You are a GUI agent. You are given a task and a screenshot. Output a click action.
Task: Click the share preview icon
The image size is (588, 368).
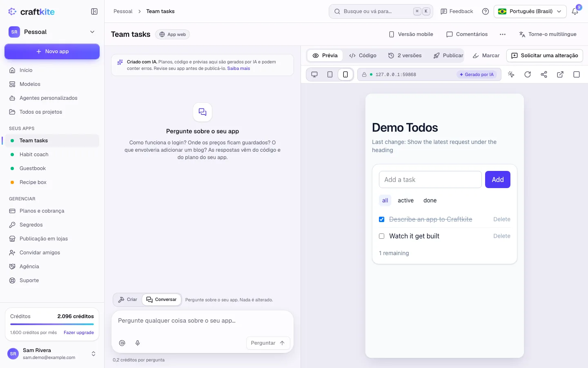(544, 74)
